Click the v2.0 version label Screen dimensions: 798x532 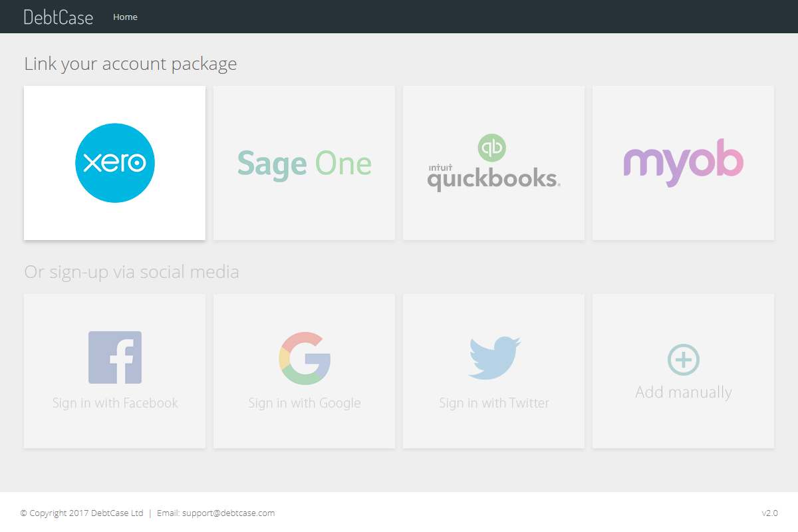coord(770,513)
